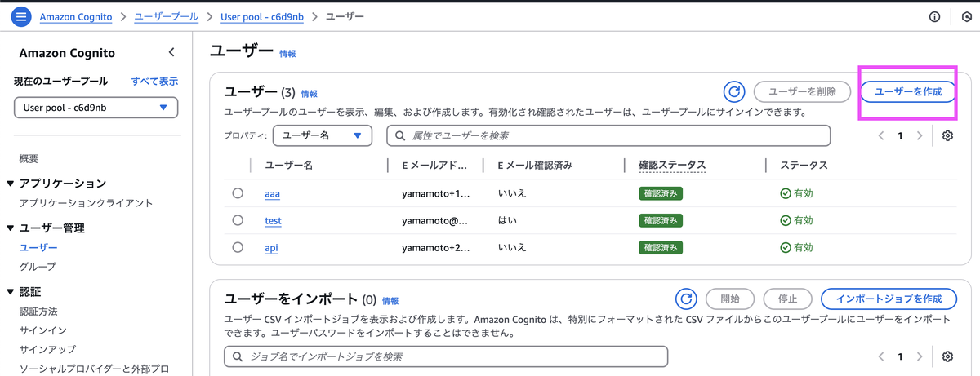Collapse the Amazon Cognito sidebar
The image size is (980, 376).
tap(171, 52)
